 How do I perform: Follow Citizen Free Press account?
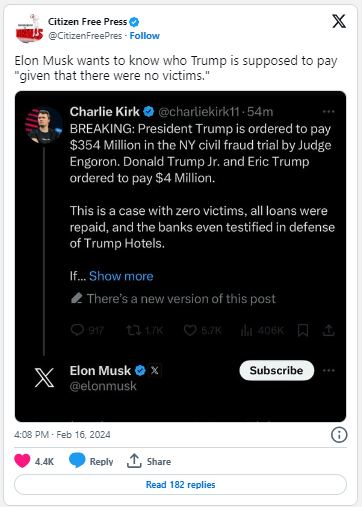[144, 36]
